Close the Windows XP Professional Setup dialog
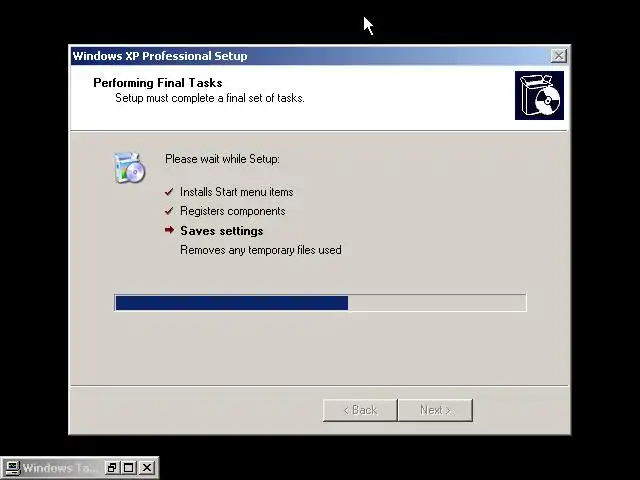The width and height of the screenshot is (640, 480). point(558,56)
